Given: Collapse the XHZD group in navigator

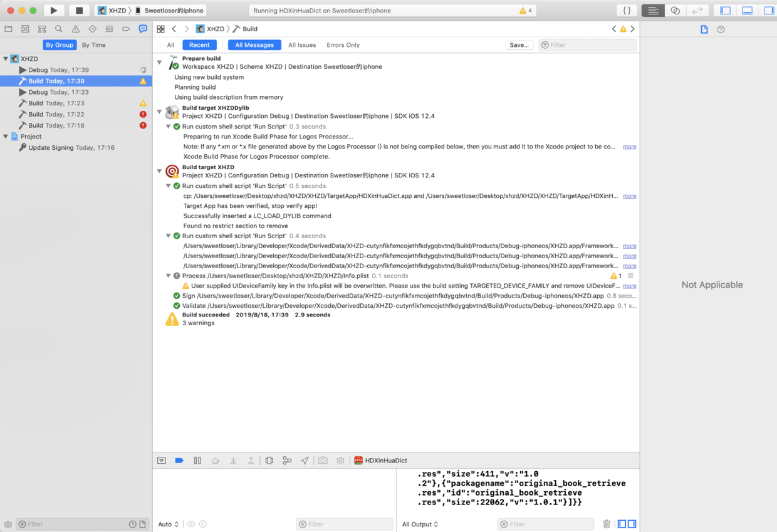Looking at the screenshot, I should click(x=6, y=59).
